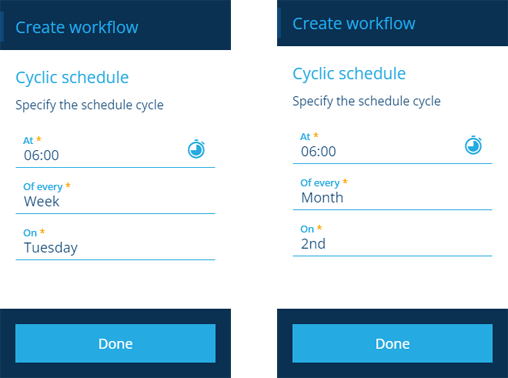508x378 pixels.
Task: Click 'Cyclic schedule' heading in right panel
Action: (x=349, y=74)
